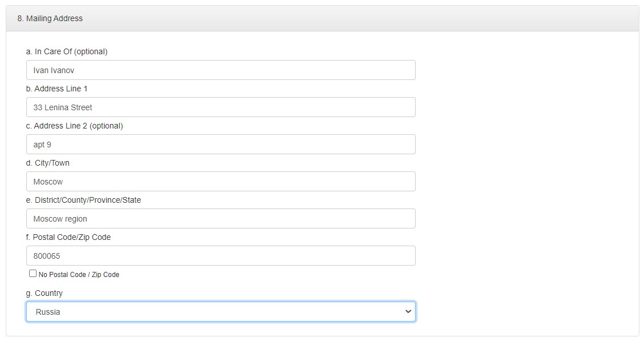The width and height of the screenshot is (644, 341).
Task: Focus the In Care Of input field
Action: (x=220, y=70)
